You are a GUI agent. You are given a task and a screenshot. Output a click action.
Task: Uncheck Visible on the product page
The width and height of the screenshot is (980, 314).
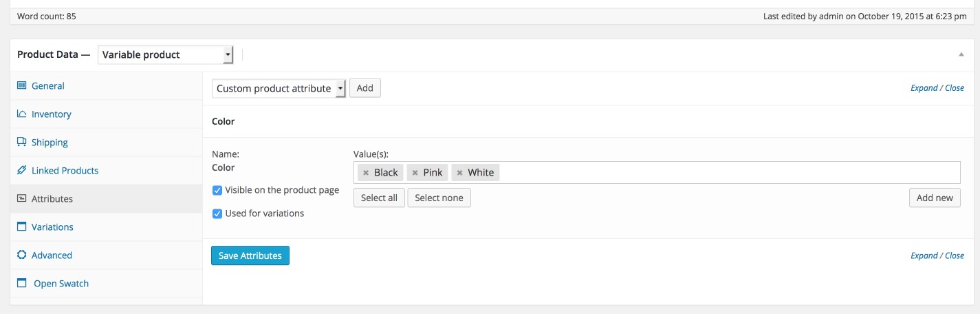tap(217, 190)
